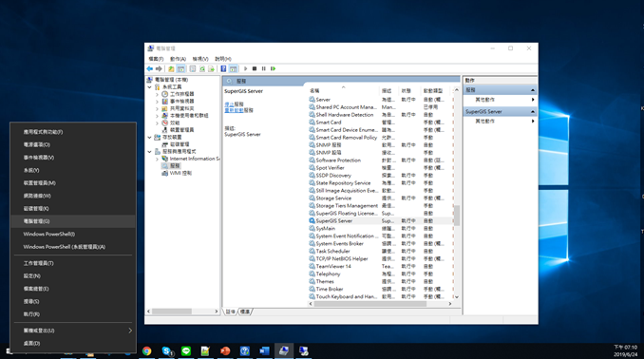Screen dimensions: 644x359
Task: Open the 說明(H) menu
Action: (x=223, y=59)
